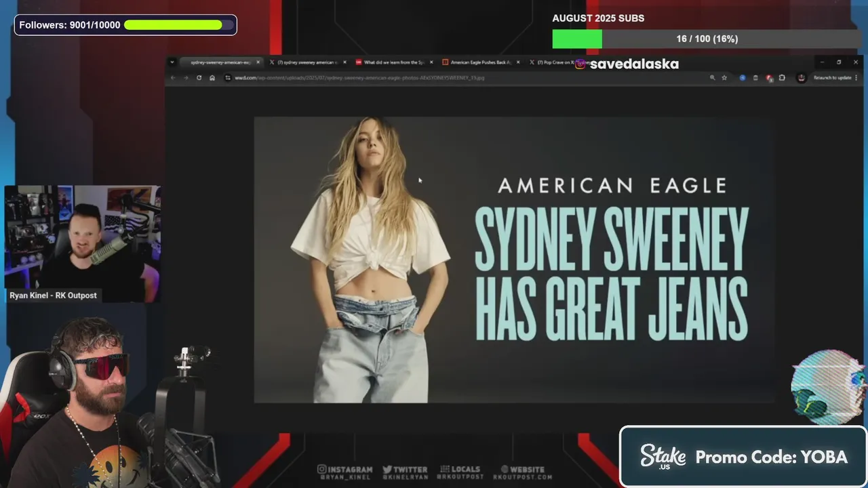Close the X 'sydney sweeney american' tab

344,62
